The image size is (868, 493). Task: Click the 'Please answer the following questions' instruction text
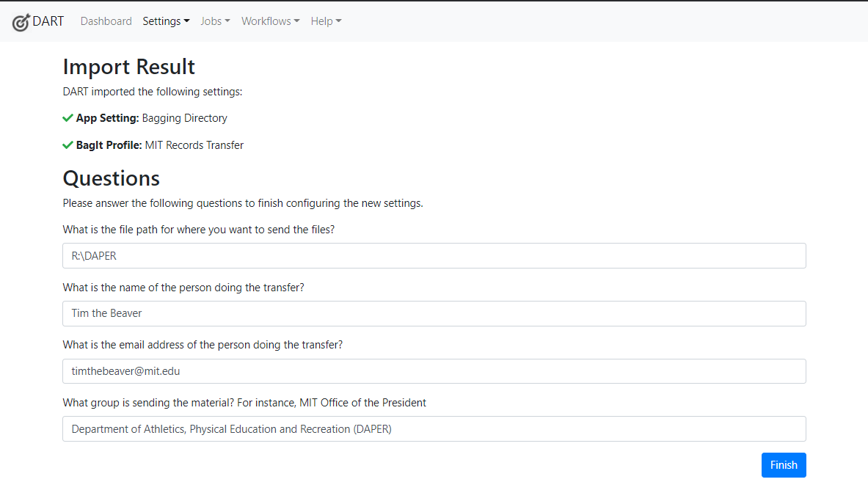point(242,203)
